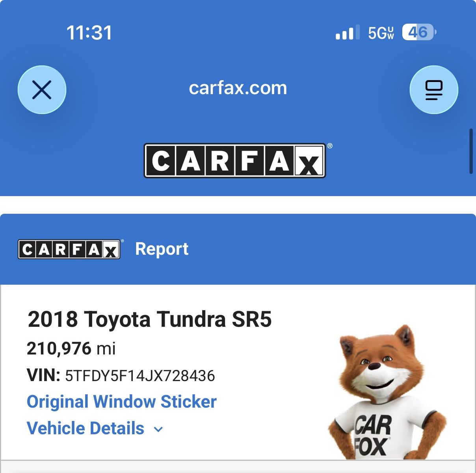Image resolution: width=476 pixels, height=473 pixels.
Task: Tap the 11:31 clock in the status bar
Action: pos(89,33)
